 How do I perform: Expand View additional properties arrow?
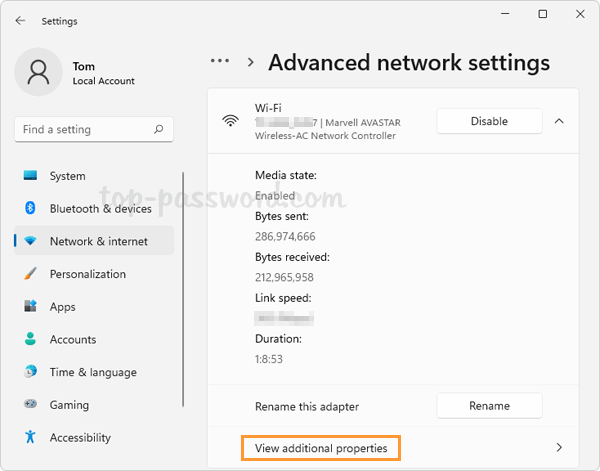[559, 448]
